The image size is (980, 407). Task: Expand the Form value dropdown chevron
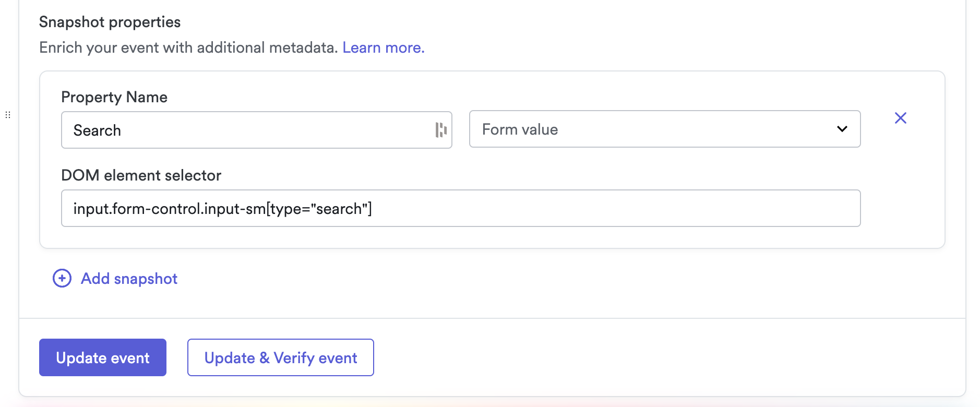click(842, 129)
